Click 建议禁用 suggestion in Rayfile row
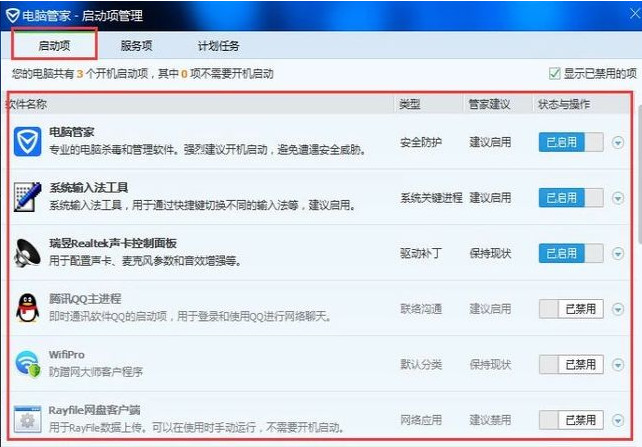 coord(490,420)
